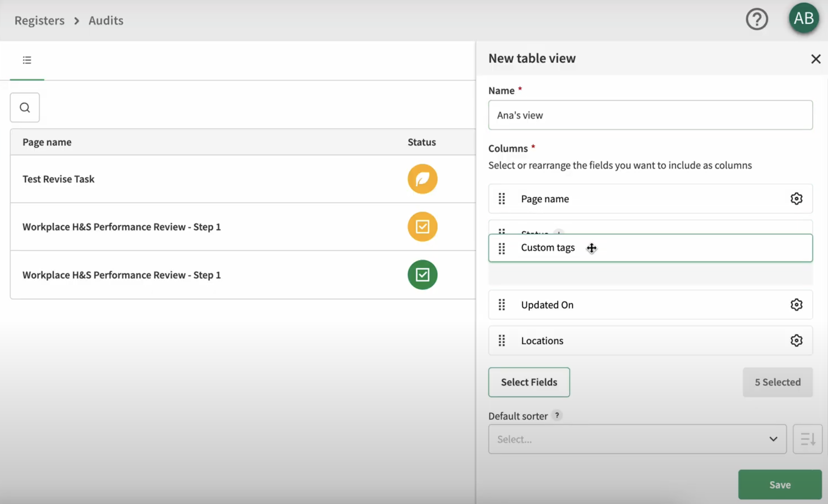828x504 pixels.
Task: Click the Select Fields button
Action: click(x=528, y=382)
